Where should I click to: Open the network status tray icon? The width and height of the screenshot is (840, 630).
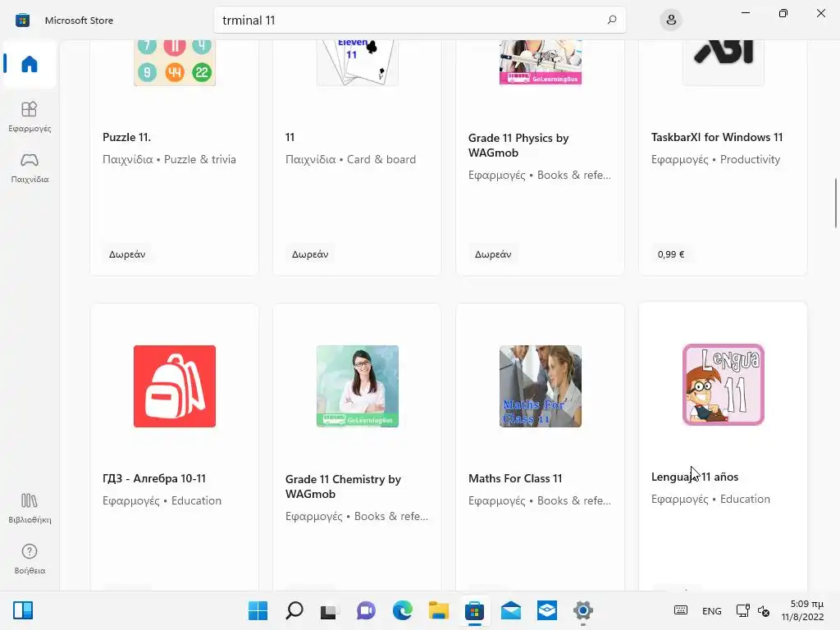coord(742,610)
